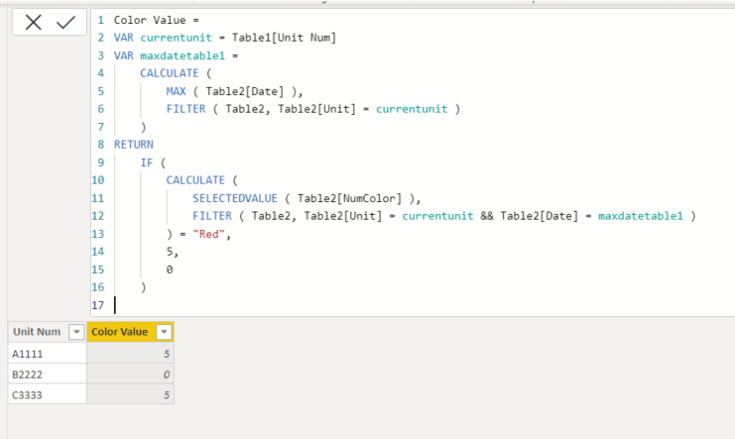Image resolution: width=735 pixels, height=439 pixels.
Task: Cancel the formula with the X icon
Action: point(33,22)
